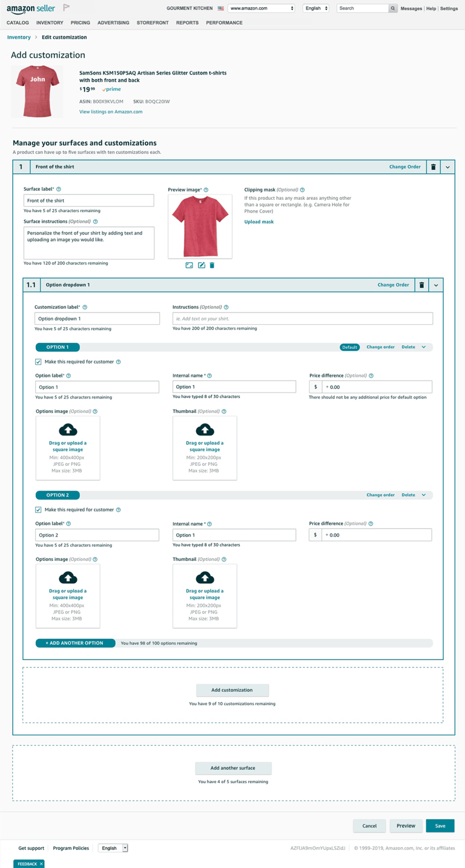The image size is (465, 868).
Task: Click the Surface label input field
Action: (89, 200)
